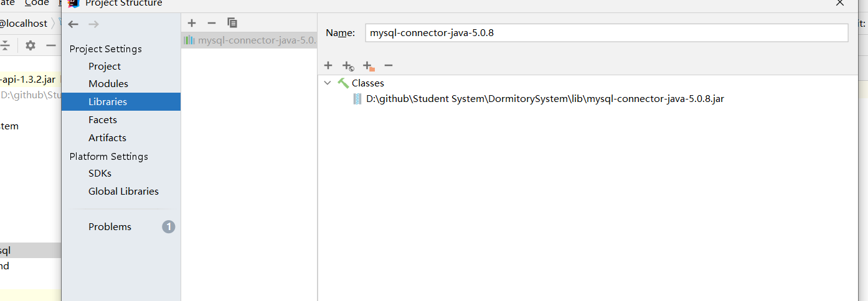Select the Classes node
Screen dimensions: 868x301
368,83
